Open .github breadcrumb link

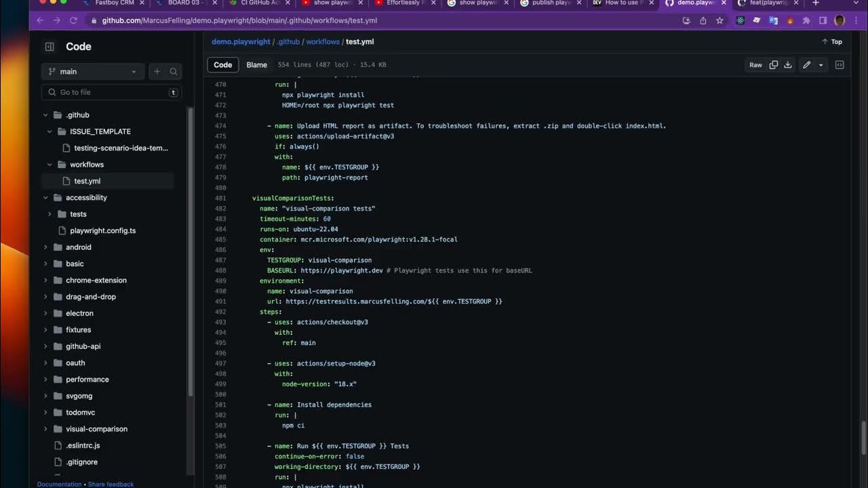click(x=288, y=42)
